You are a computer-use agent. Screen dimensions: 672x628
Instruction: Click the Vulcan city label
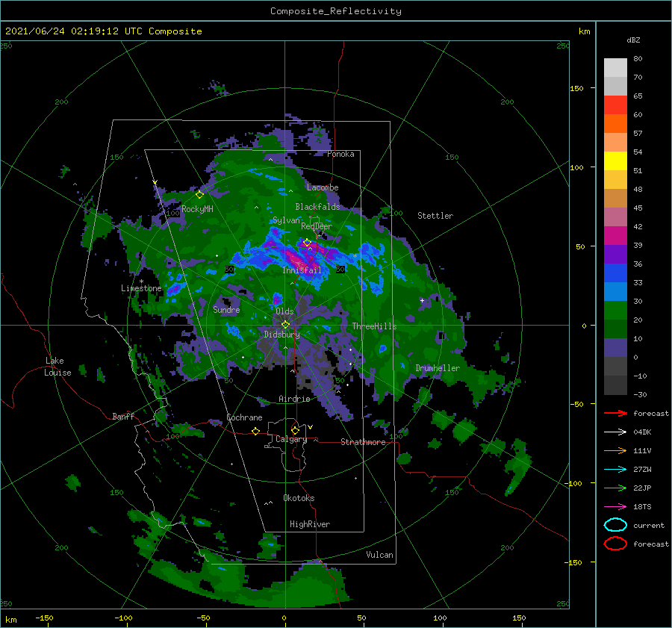tap(379, 555)
